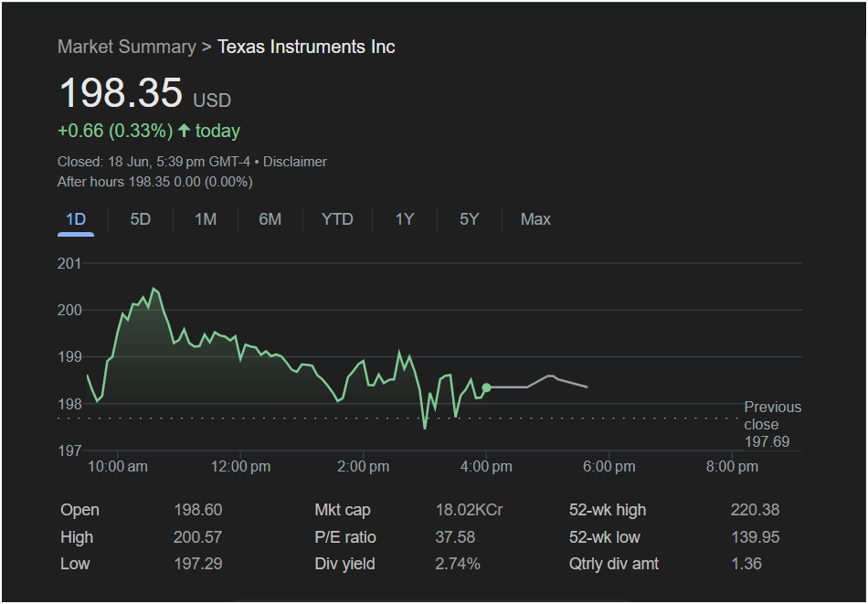Click the Previous close 197.69 label

pos(773,425)
